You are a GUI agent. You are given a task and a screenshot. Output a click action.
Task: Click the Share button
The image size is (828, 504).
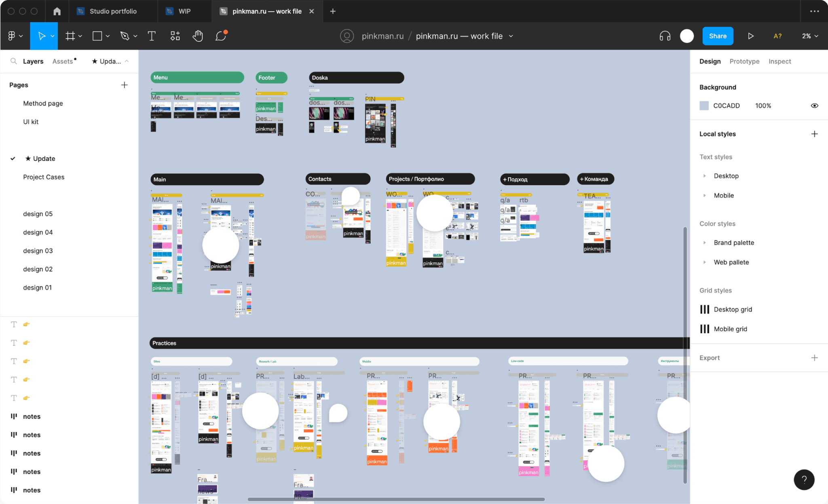(718, 36)
